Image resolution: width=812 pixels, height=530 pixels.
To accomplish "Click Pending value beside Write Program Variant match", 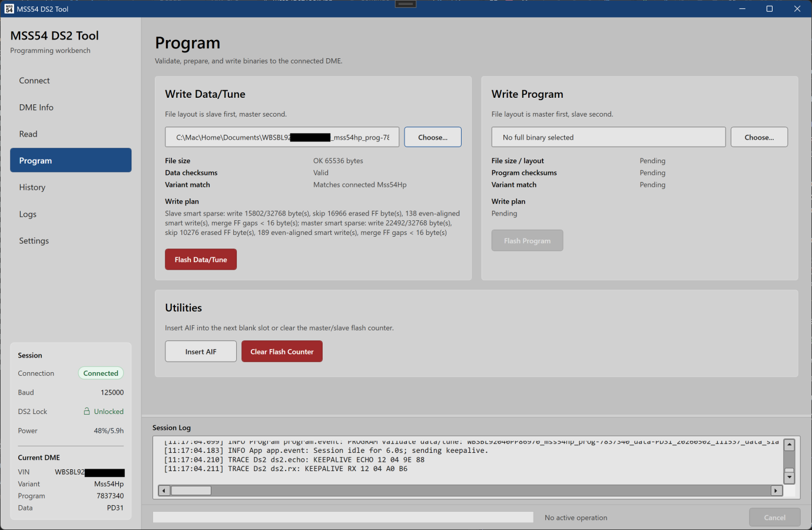I will tap(652, 185).
